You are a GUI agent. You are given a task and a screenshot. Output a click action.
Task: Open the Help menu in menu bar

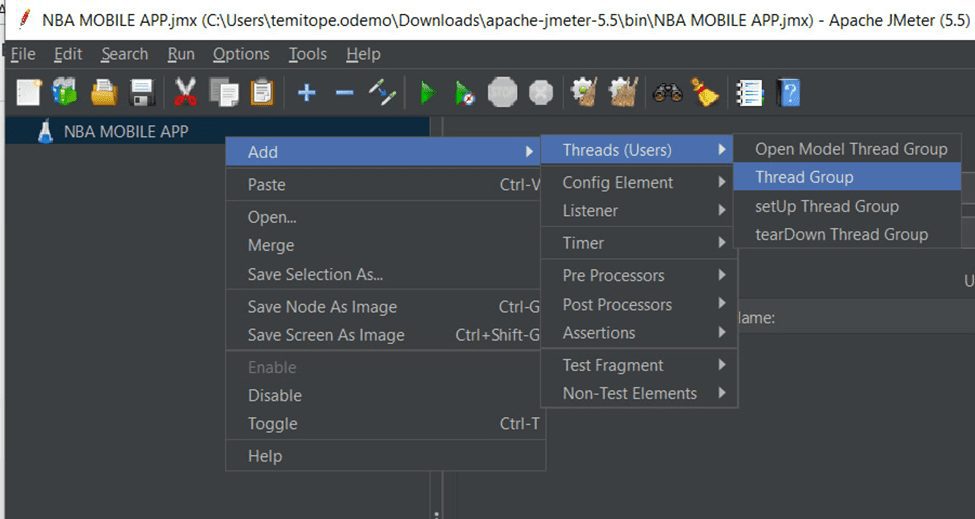363,55
